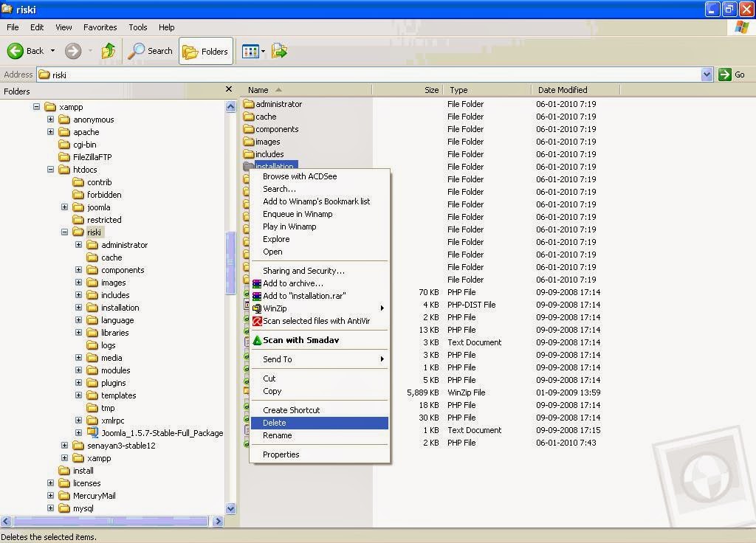Viewport: 756px width, 543px height.
Task: Click the folder tree scroll-up arrow
Action: click(230, 106)
